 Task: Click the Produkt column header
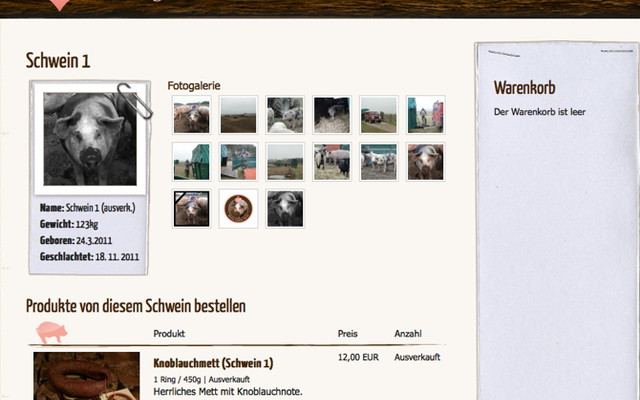pyautogui.click(x=169, y=333)
